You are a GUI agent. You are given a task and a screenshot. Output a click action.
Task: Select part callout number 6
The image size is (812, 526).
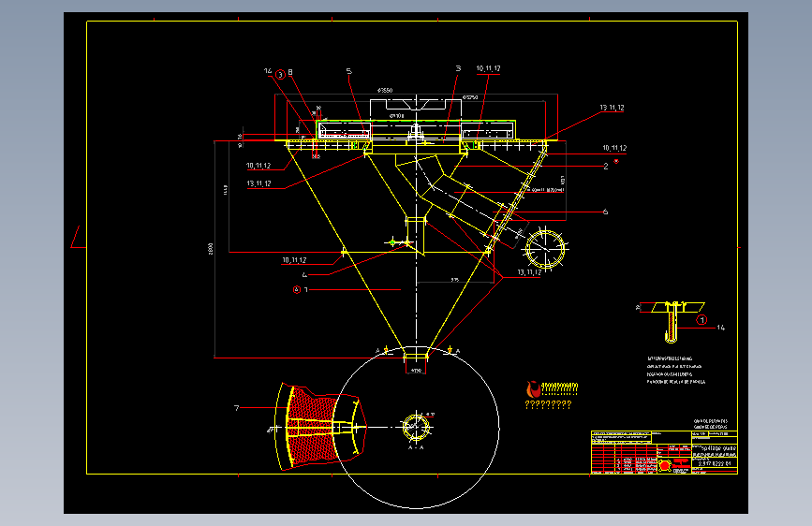605,212
